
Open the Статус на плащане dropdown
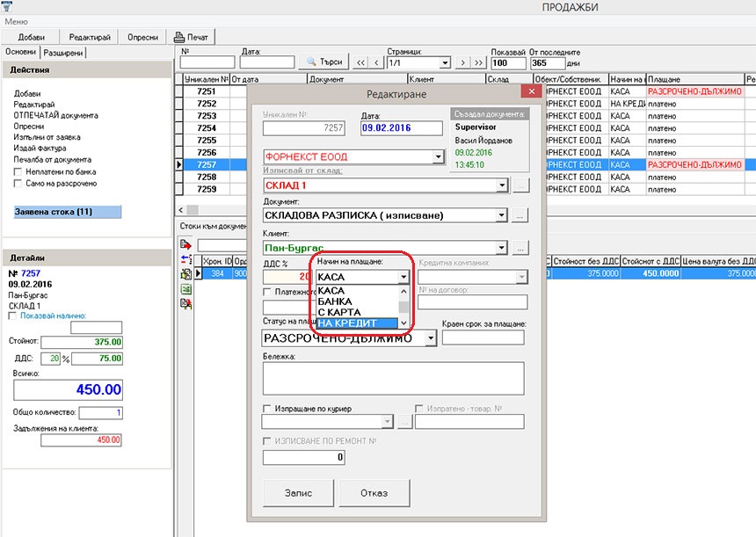click(430, 338)
